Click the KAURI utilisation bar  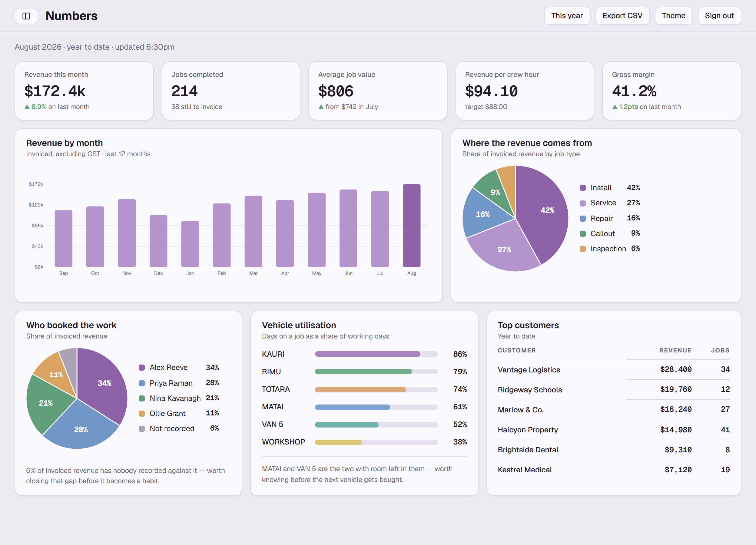pos(376,354)
